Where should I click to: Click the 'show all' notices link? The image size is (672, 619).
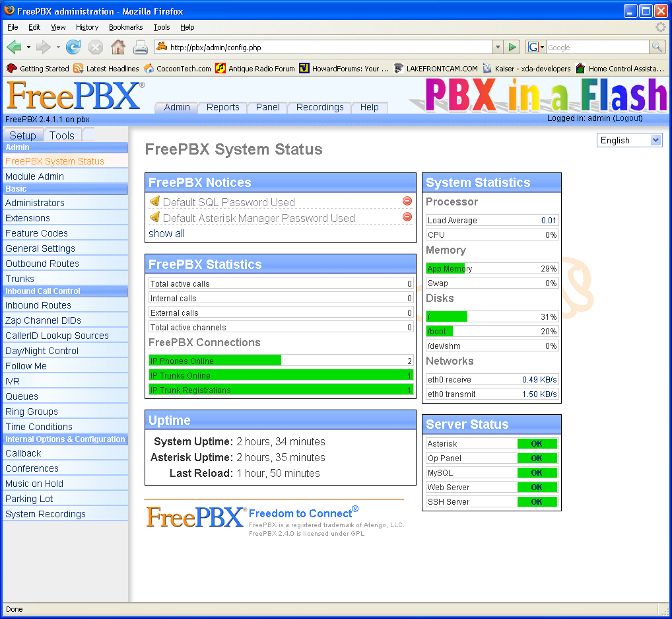[x=166, y=233]
